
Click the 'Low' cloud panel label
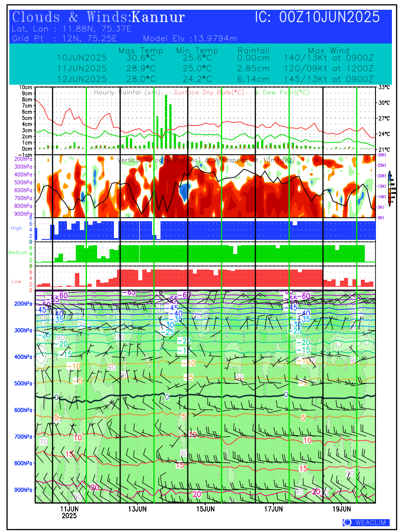(x=16, y=281)
